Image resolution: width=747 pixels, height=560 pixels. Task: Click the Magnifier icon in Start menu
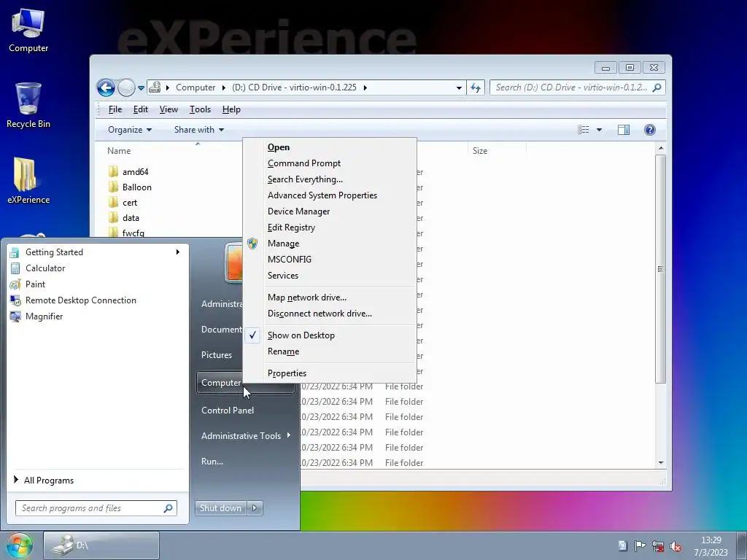pos(15,316)
